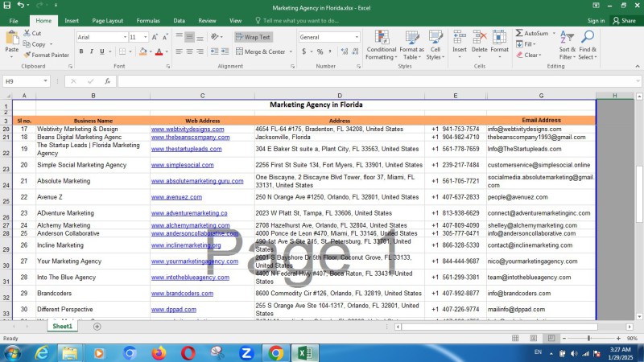Switch to the Page Layout ribbon tab
The width and height of the screenshot is (644, 362).
(108, 20)
